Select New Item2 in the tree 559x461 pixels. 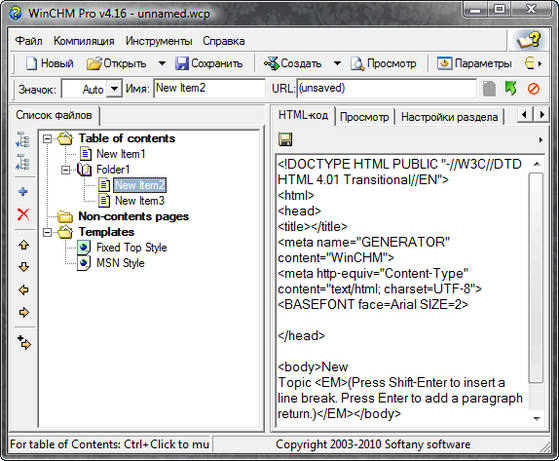140,185
